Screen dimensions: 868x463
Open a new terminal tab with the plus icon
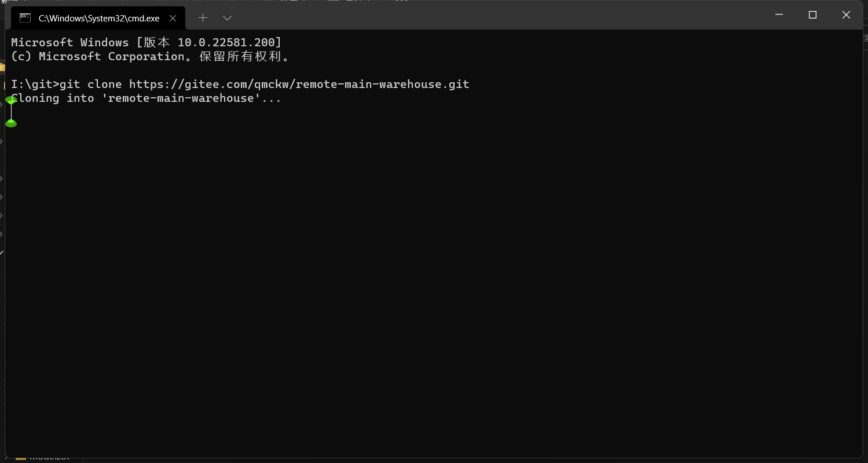[203, 18]
